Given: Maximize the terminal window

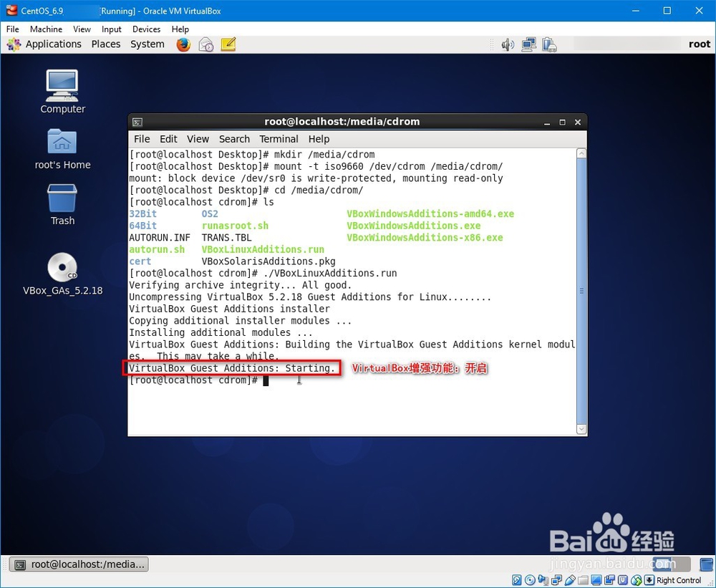Looking at the screenshot, I should 563,122.
